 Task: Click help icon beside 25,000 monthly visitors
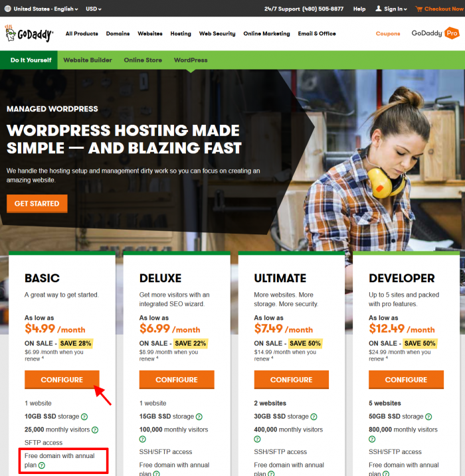(95, 430)
